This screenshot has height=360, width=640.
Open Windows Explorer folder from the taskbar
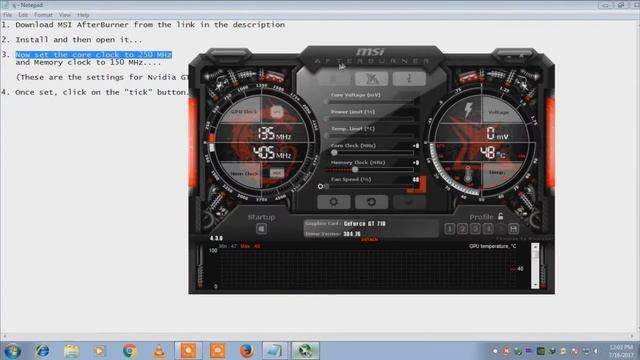(x=71, y=351)
